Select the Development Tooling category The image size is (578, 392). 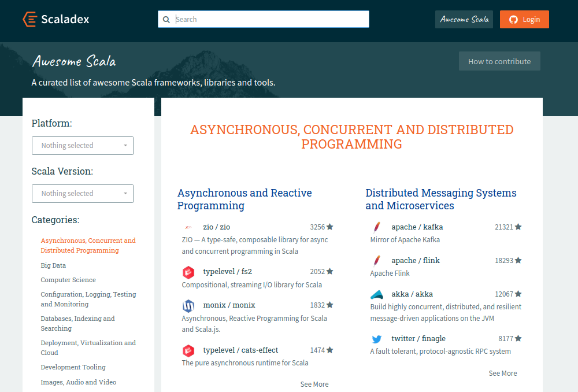pyautogui.click(x=73, y=367)
